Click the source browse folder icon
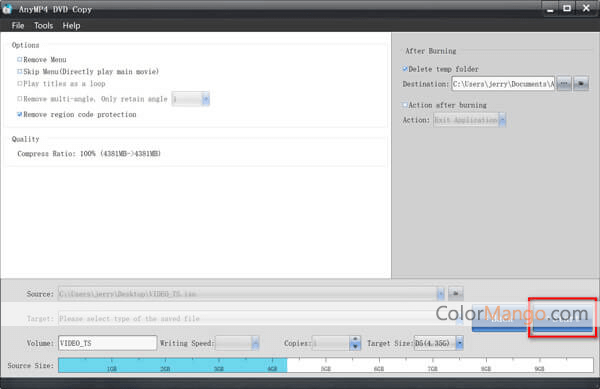 coord(455,294)
